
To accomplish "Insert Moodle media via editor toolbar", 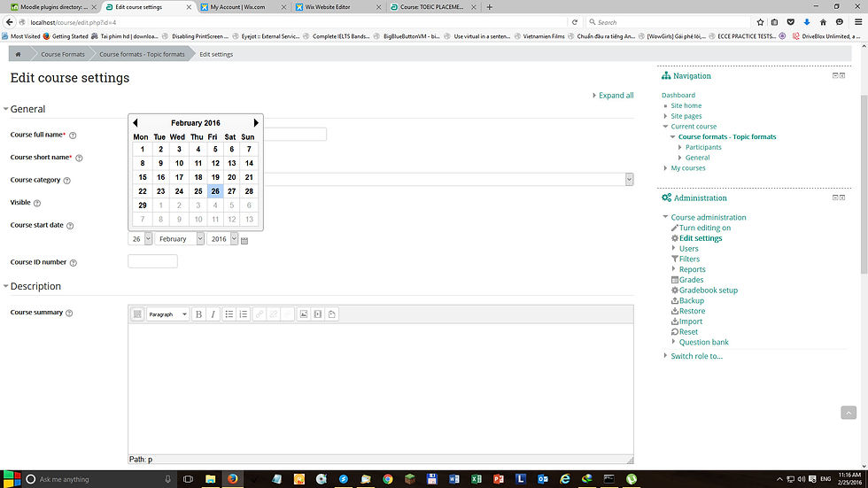I will tap(318, 314).
